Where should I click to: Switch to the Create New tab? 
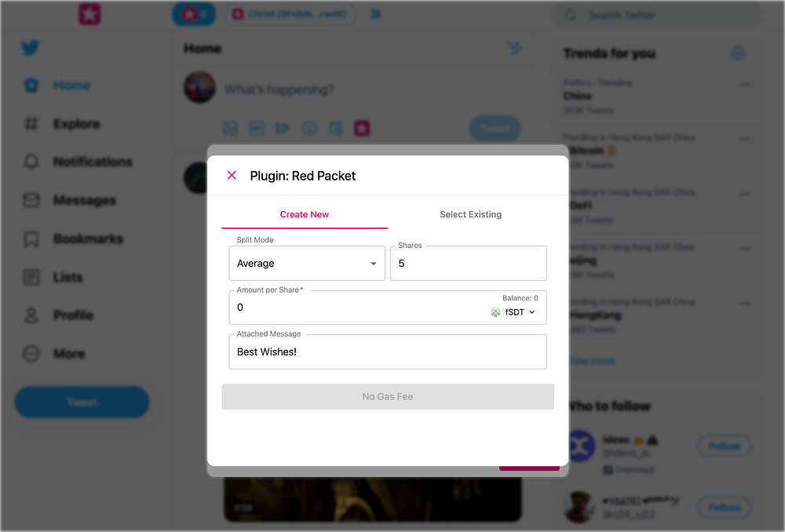[305, 215]
